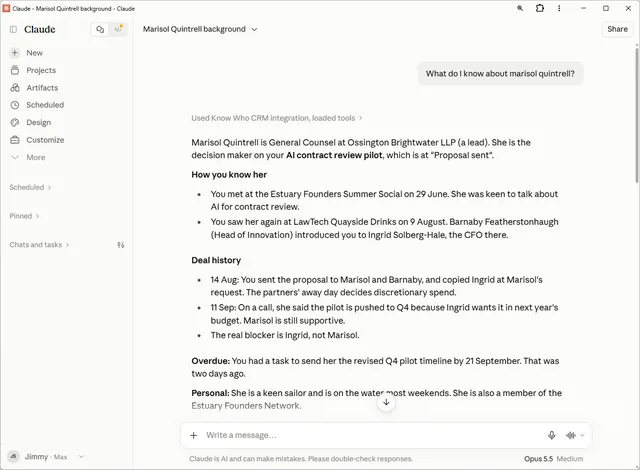Click the 'Overdue:' label text
Screen dimensions: 640x470
211,361
